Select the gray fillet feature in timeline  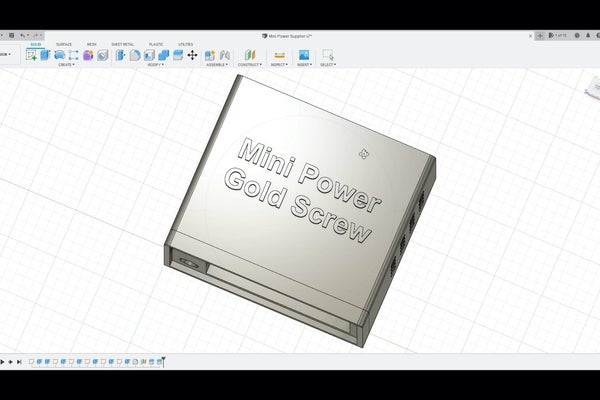tap(135, 362)
